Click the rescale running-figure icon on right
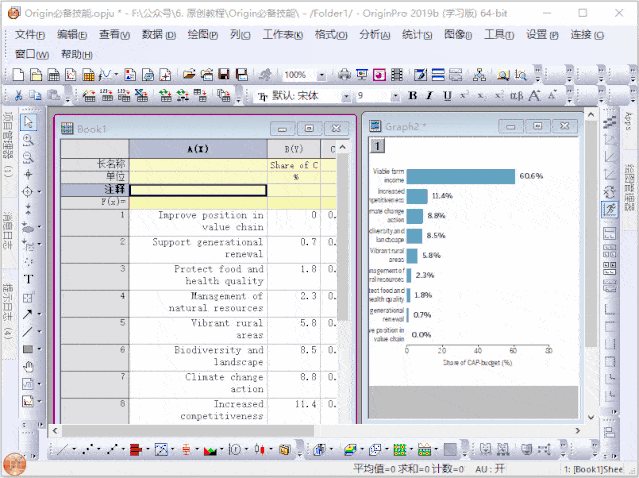This screenshot has height=478, width=639. 610,209
